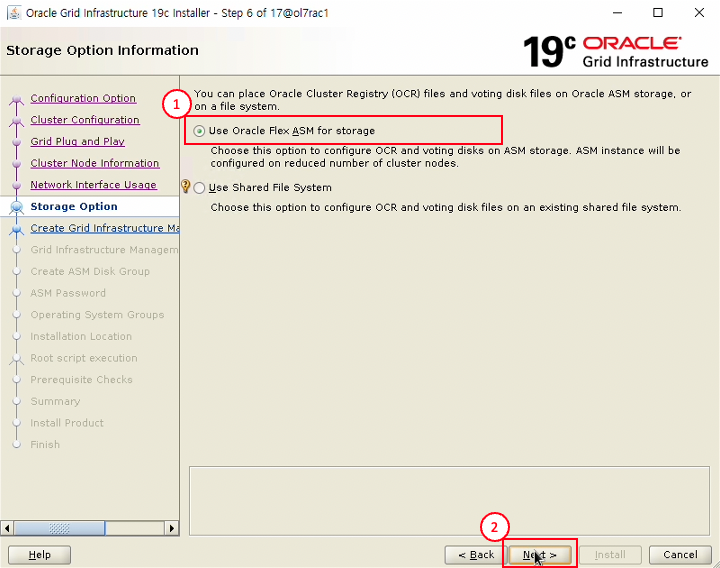Click the Java installer icon in the title bar
Image resolution: width=720 pixels, height=568 pixels.
pyautogui.click(x=14, y=13)
